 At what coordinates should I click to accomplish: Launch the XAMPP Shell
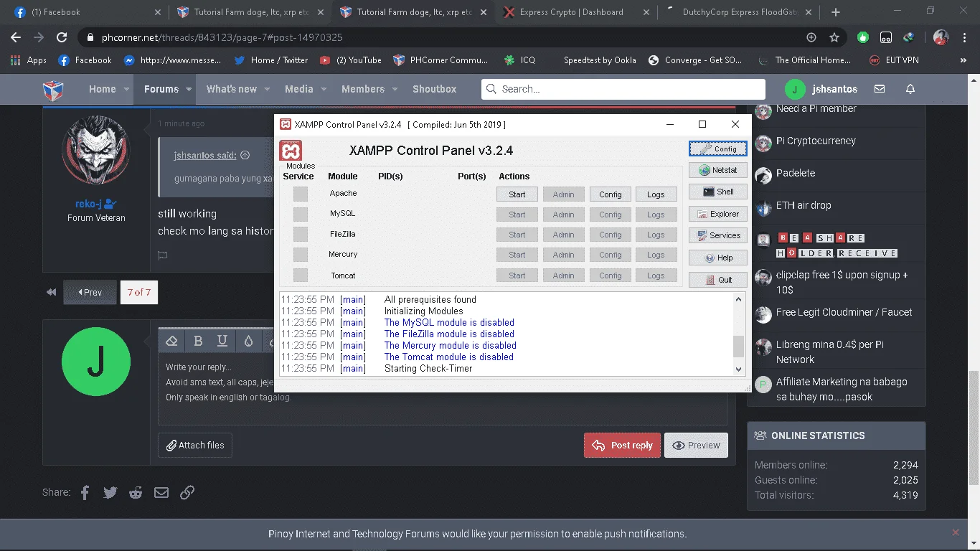[x=717, y=192]
